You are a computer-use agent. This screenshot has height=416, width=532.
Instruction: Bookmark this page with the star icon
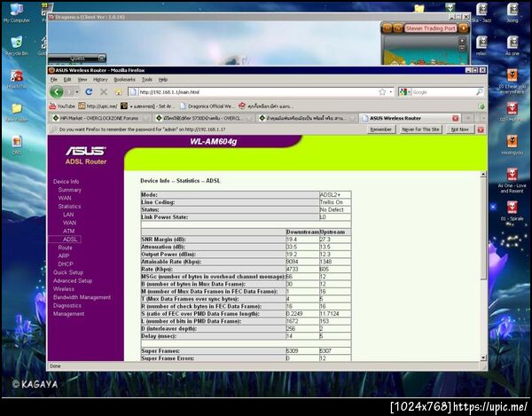coord(382,92)
